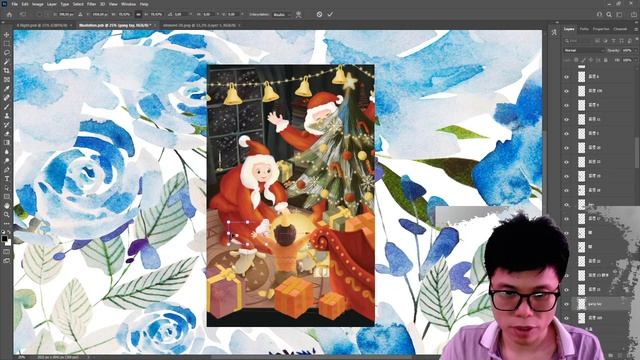Open the workspace switcher at top right

click(x=620, y=14)
